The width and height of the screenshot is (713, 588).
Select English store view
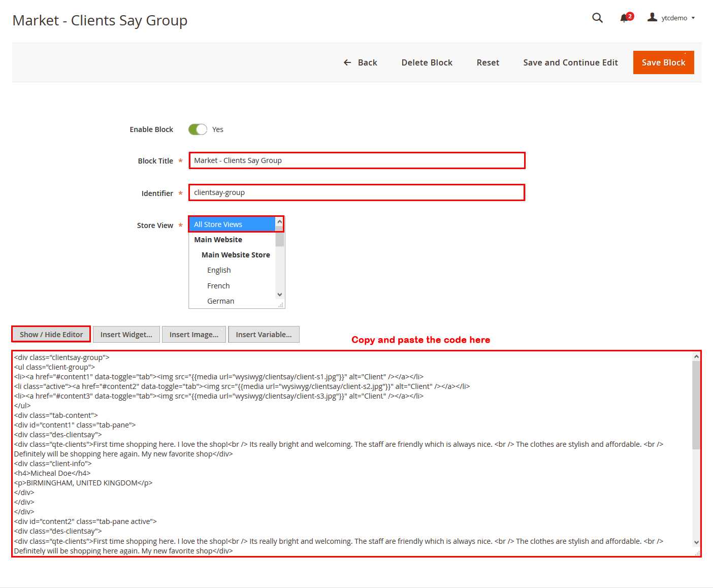click(x=219, y=270)
